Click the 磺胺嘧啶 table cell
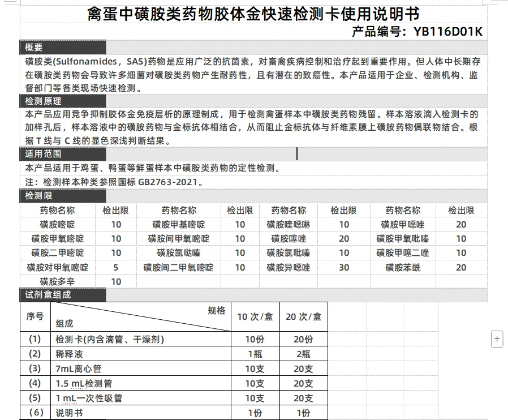 pyautogui.click(x=57, y=224)
